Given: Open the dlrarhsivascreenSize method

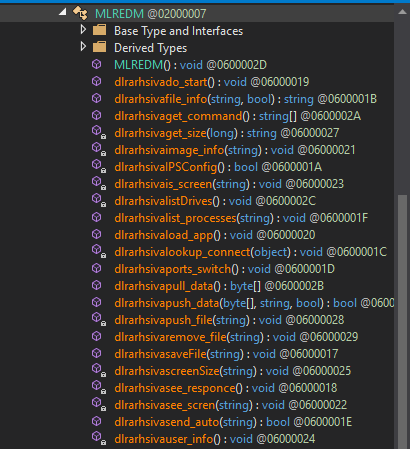Looking at the screenshot, I should [x=232, y=371].
